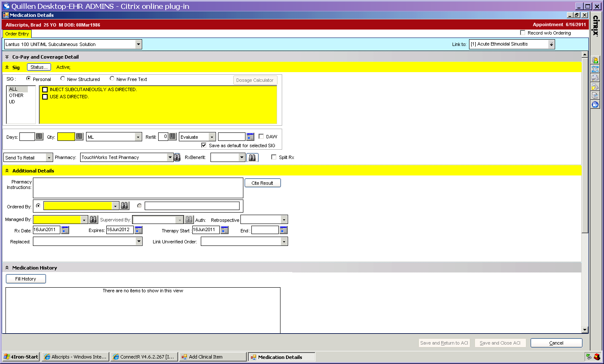Open the Expires date calendar picker
604x364 pixels.
pyautogui.click(x=138, y=230)
